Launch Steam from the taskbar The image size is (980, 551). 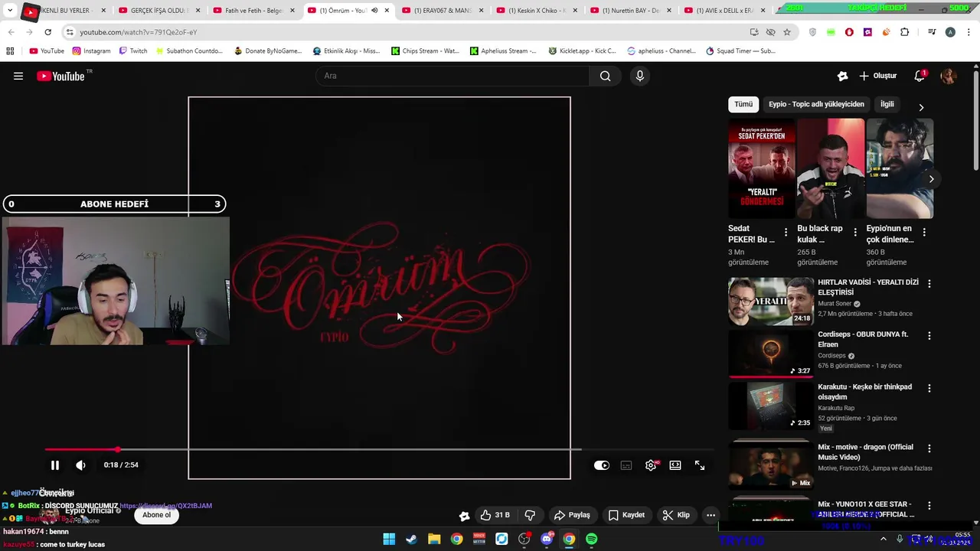pyautogui.click(x=411, y=539)
